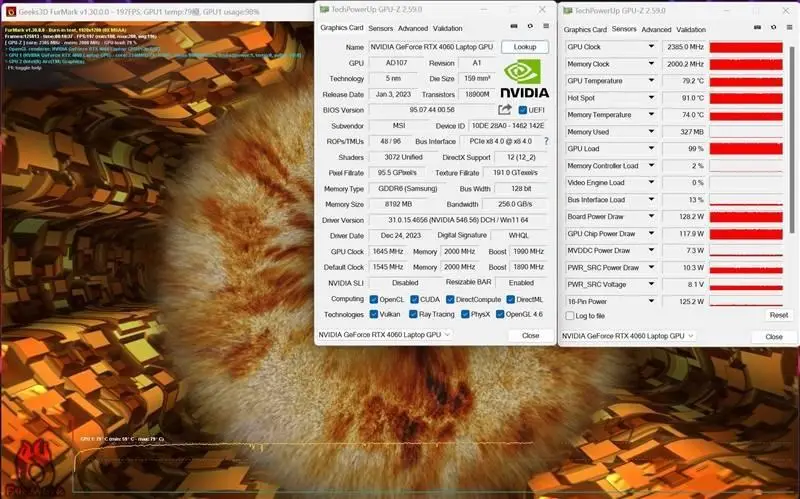
Task: Switch to Advanced tab in Graphics Card window
Action: pyautogui.click(x=412, y=28)
